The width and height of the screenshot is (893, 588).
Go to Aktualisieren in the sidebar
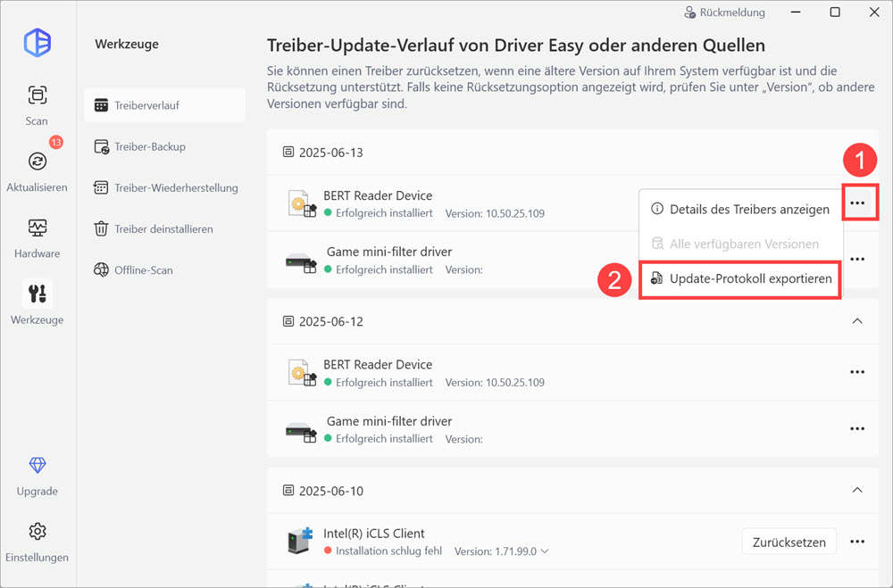tap(37, 171)
